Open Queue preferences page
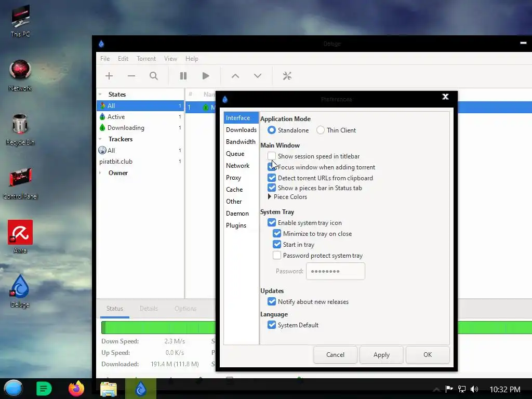 [241, 153]
